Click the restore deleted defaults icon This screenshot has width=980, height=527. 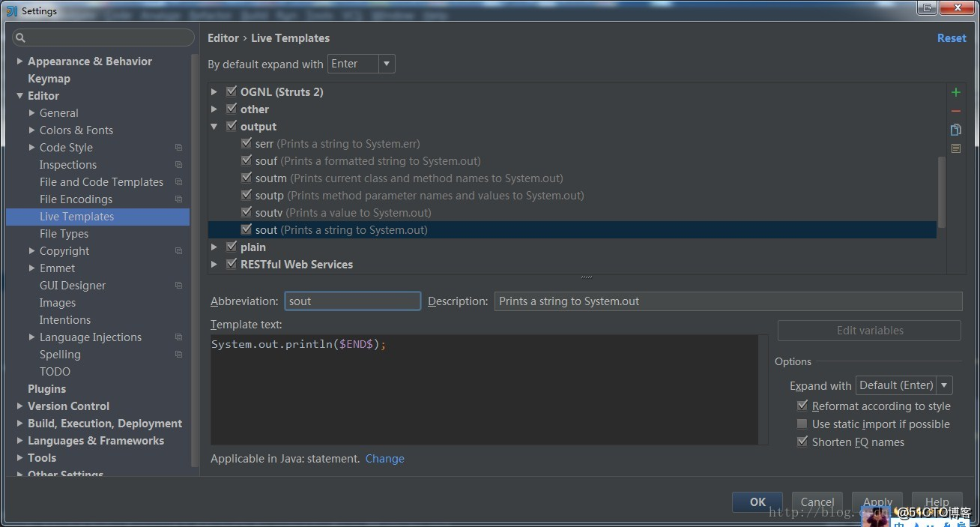tap(955, 148)
